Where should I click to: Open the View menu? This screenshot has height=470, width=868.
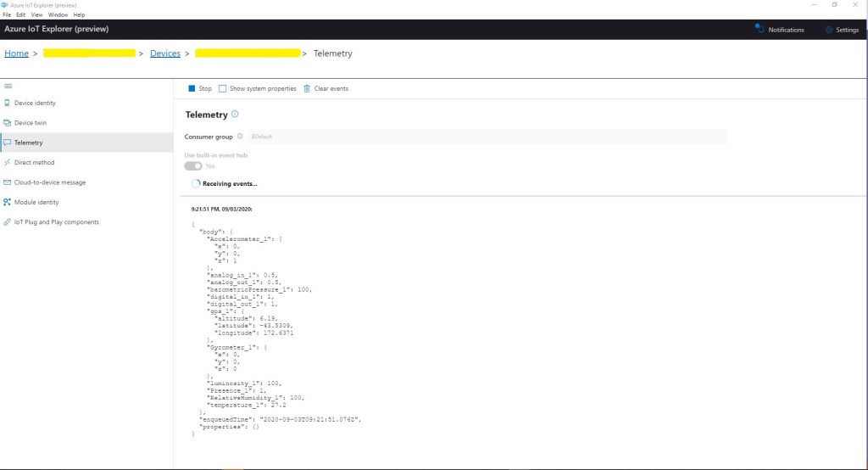(x=36, y=15)
